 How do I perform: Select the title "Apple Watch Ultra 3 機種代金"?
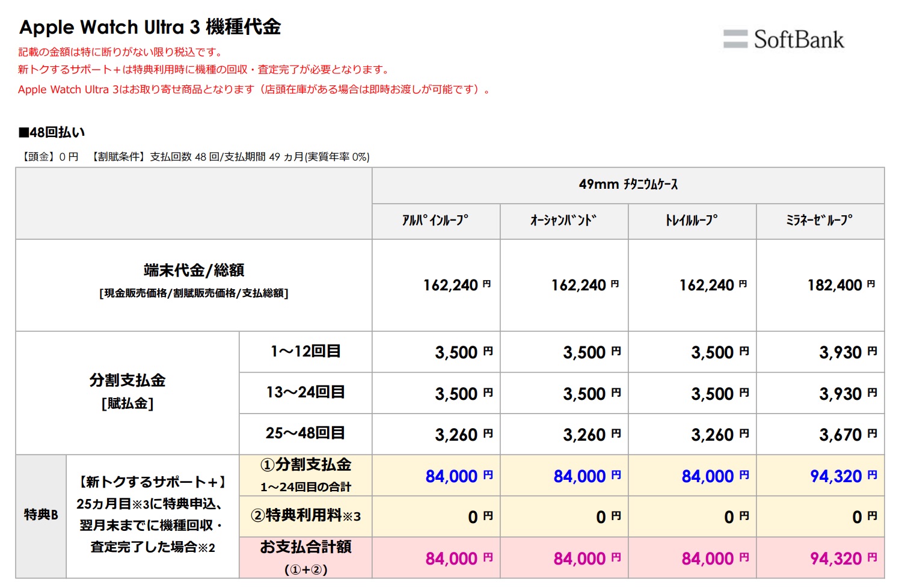tap(150, 27)
